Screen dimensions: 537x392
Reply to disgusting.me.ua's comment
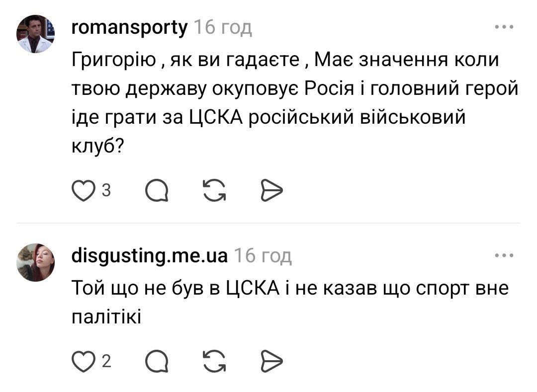(x=157, y=362)
